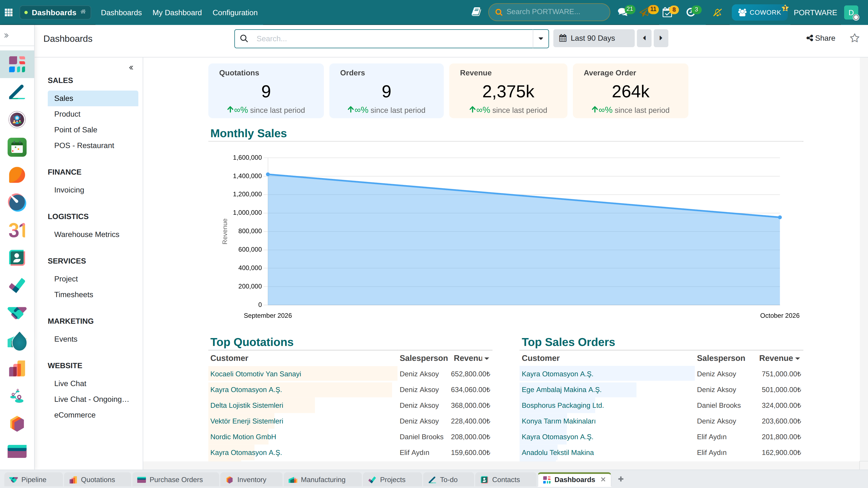Open the Dashboards app icon in sidebar

pos(17,64)
